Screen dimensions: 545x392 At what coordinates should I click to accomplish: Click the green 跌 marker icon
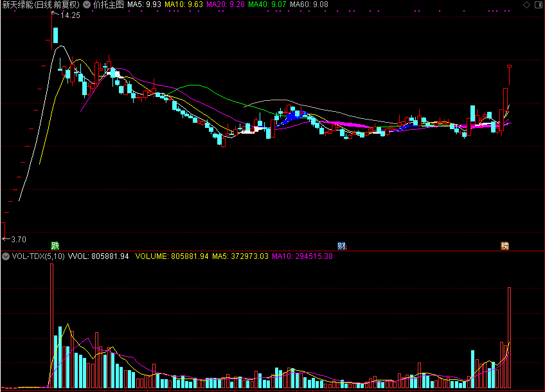(55, 245)
